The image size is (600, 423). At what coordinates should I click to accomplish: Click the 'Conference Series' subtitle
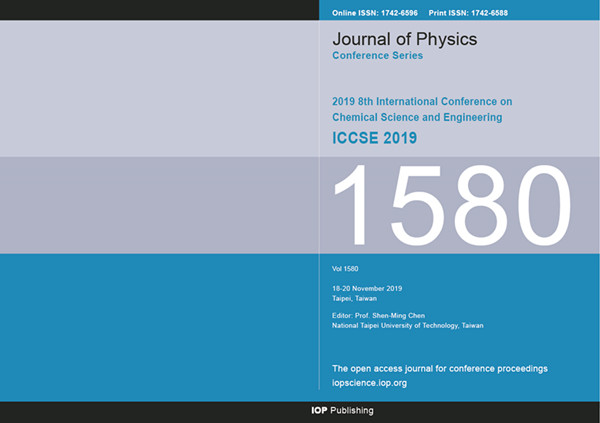377,56
